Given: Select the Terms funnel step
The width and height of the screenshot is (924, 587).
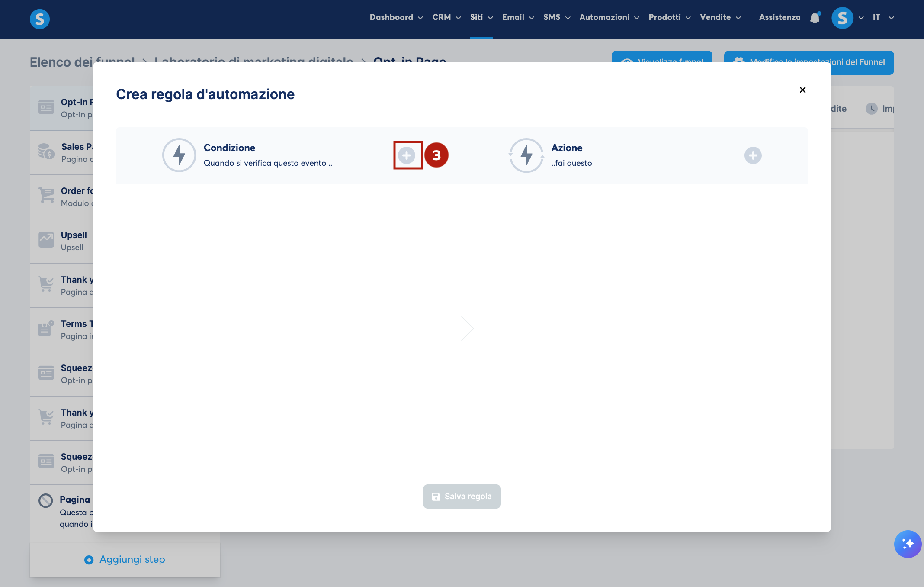Looking at the screenshot, I should [x=61, y=330].
